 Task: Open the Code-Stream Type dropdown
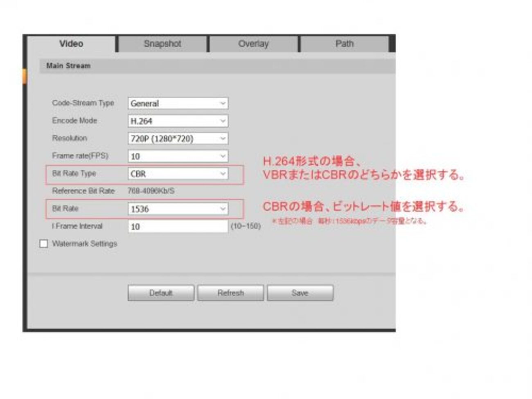click(x=178, y=104)
